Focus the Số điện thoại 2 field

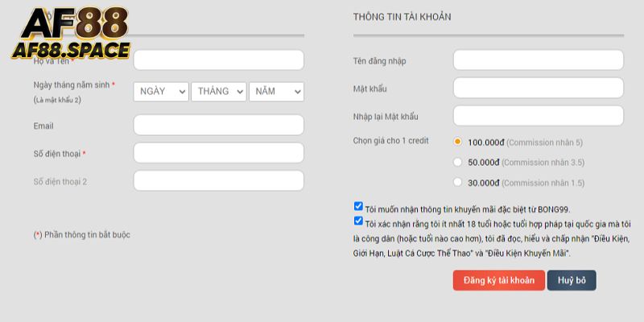[218, 181]
